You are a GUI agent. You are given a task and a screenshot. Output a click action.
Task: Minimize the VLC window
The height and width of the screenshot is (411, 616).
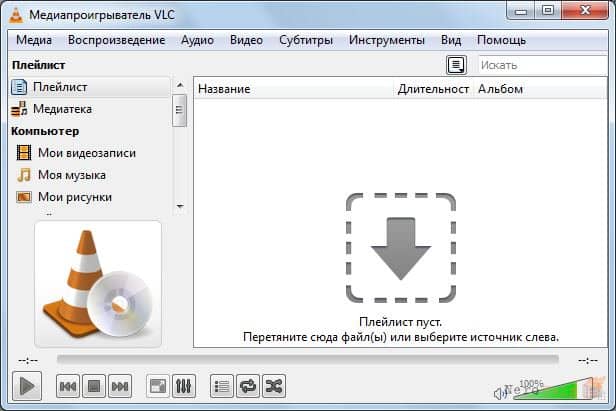(521, 11)
